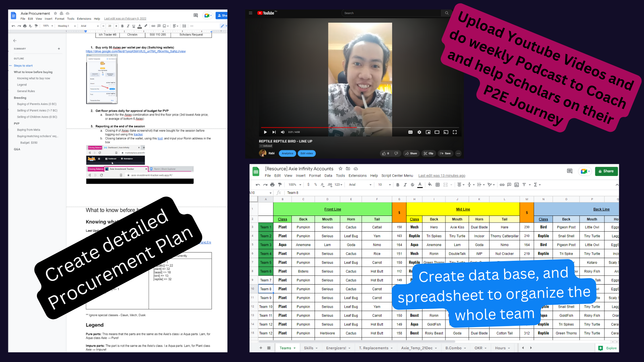
Task: Open the Script Center Menu
Action: [397, 176]
